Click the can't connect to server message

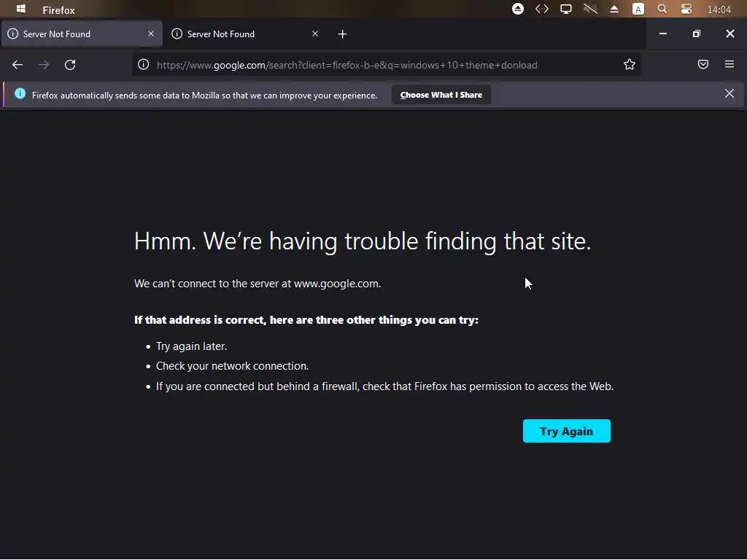(x=258, y=284)
